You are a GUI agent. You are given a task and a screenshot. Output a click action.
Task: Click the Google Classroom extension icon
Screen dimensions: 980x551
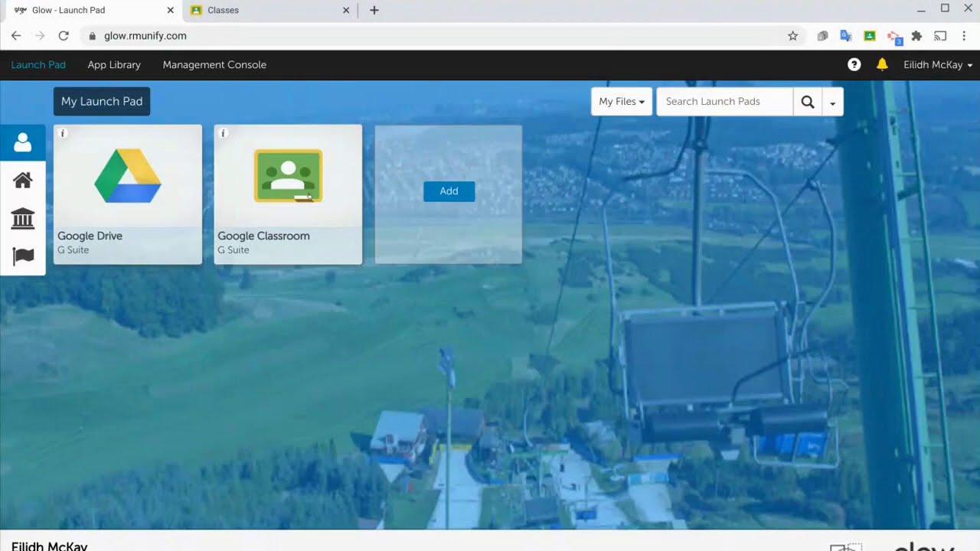870,36
